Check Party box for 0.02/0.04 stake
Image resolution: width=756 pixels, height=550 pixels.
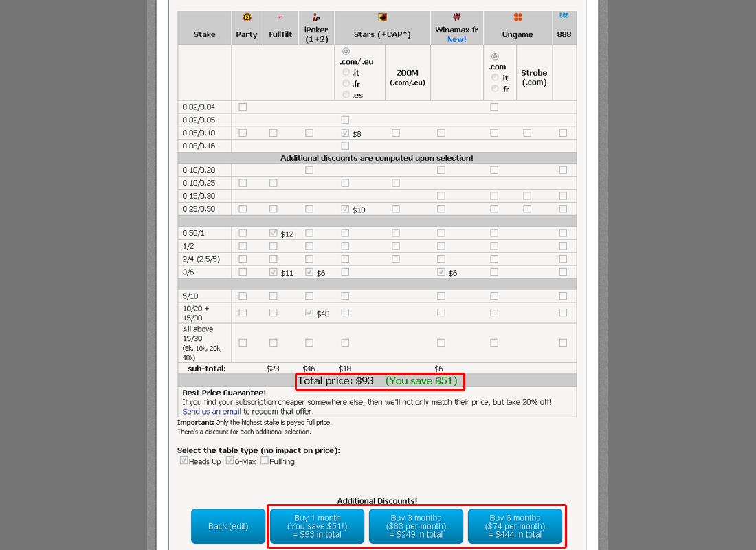(x=243, y=107)
